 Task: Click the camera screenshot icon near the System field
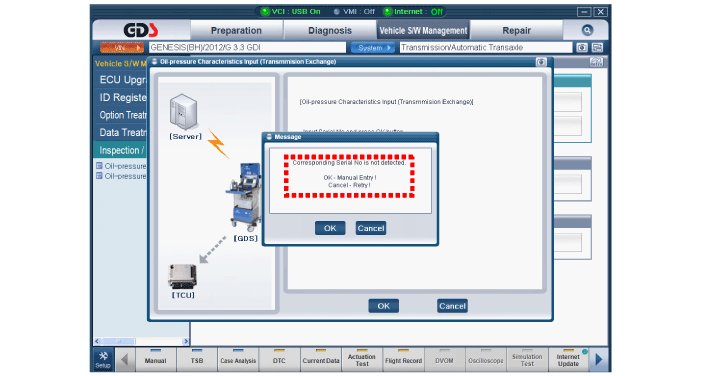pos(582,47)
